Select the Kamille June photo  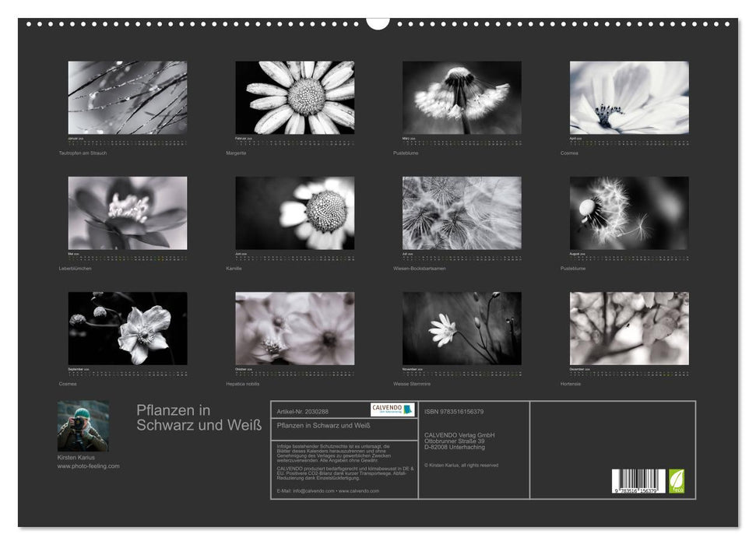[295, 213]
